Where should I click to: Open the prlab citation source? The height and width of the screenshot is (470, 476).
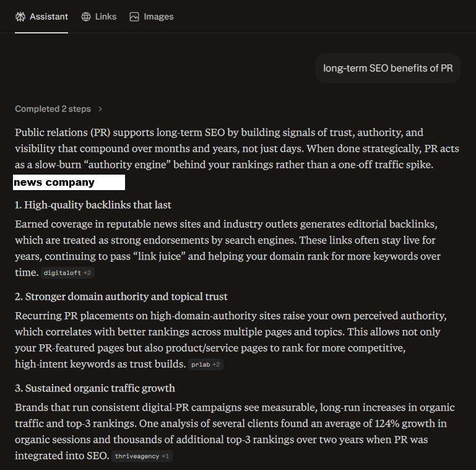pyautogui.click(x=201, y=365)
